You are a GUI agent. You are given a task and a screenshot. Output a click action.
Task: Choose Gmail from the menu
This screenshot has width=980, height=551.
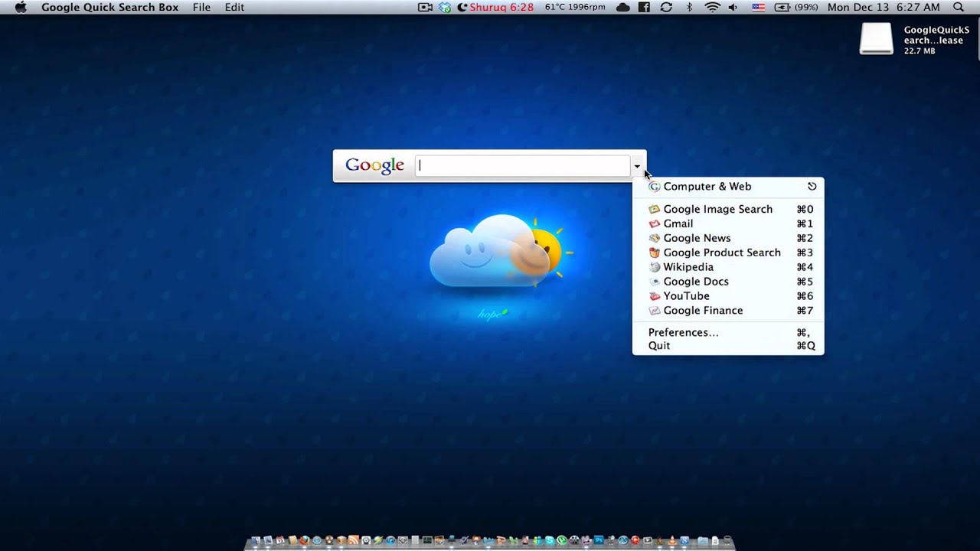[x=728, y=223]
